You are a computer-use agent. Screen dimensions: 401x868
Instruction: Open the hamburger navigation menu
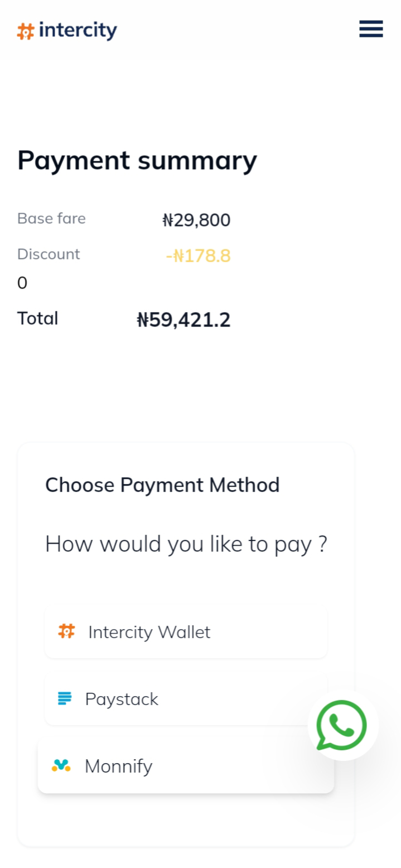pos(371,28)
